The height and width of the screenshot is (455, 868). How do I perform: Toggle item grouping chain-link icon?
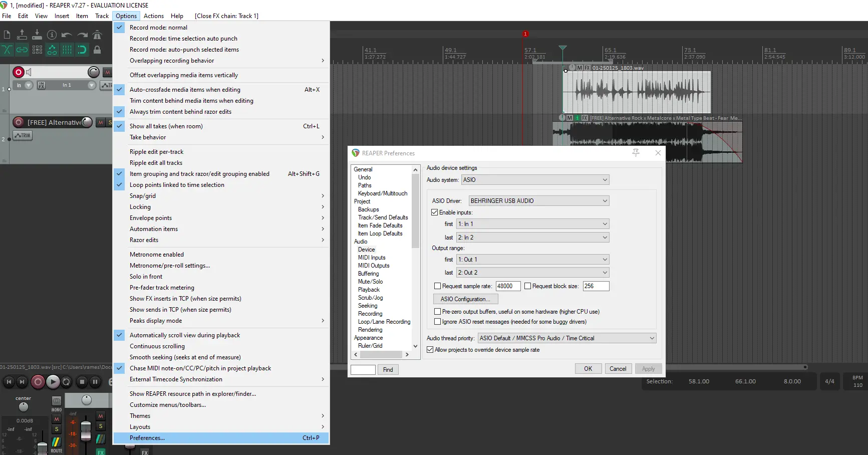coord(22,49)
